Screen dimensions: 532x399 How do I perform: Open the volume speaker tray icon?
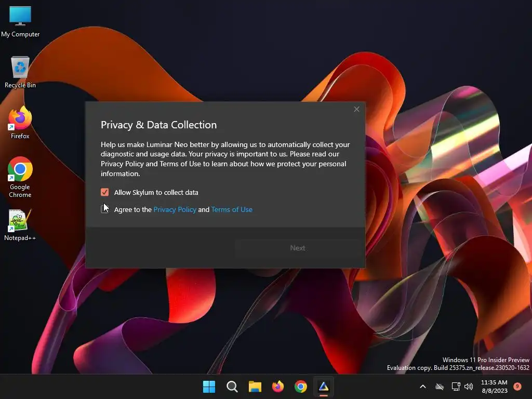click(469, 387)
